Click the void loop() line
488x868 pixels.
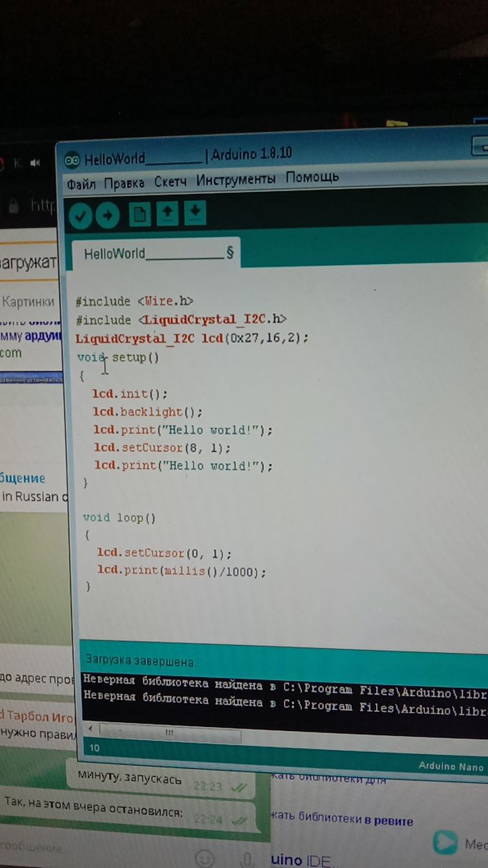coord(119,518)
